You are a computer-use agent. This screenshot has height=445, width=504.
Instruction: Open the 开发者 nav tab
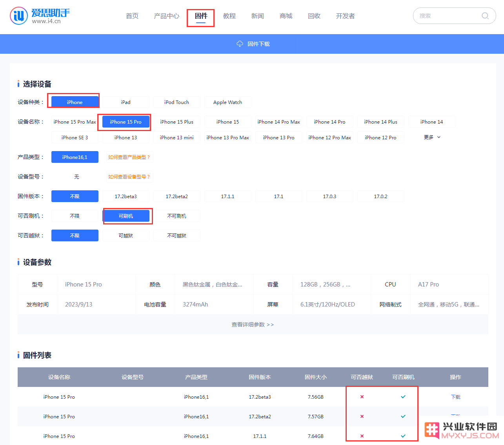click(x=346, y=16)
